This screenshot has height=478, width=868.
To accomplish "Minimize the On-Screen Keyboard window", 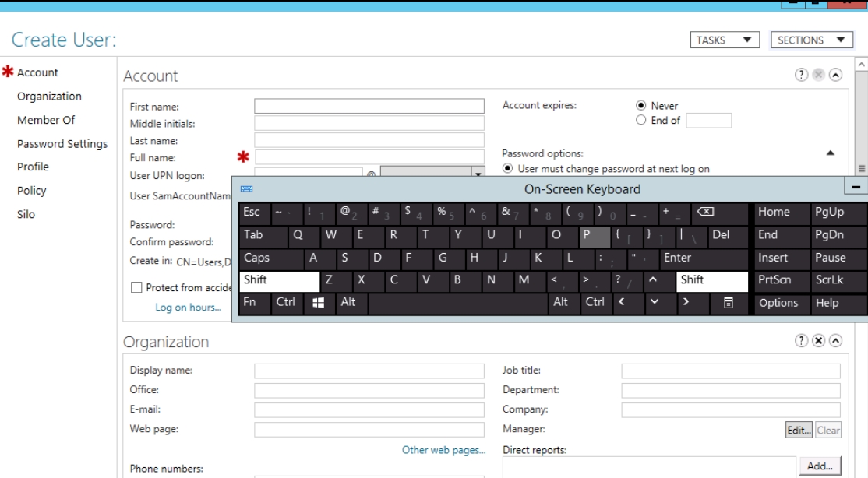I will click(x=857, y=188).
